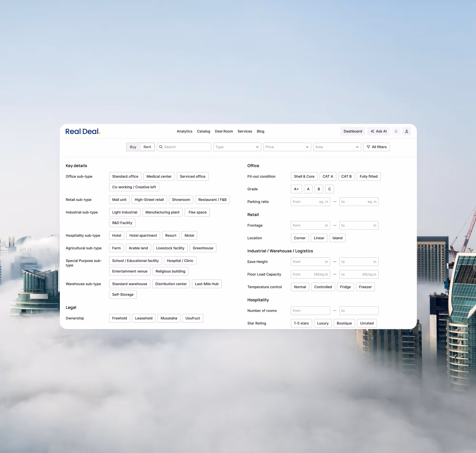
Task: Expand the Type dropdown
Action: point(237,147)
